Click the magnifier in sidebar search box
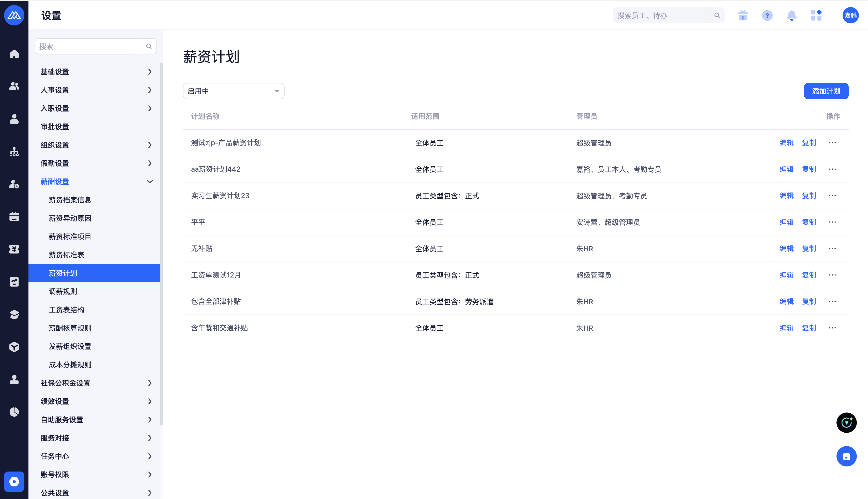The width and height of the screenshot is (868, 499). click(x=149, y=46)
